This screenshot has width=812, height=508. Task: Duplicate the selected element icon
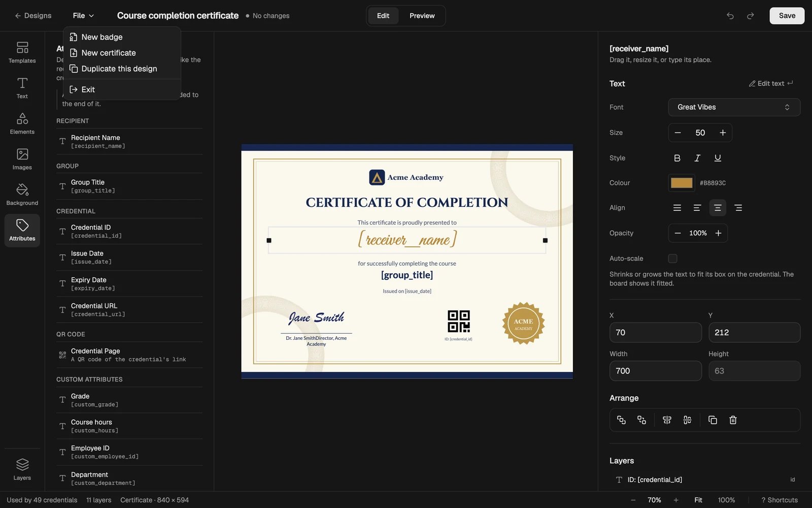pos(713,420)
